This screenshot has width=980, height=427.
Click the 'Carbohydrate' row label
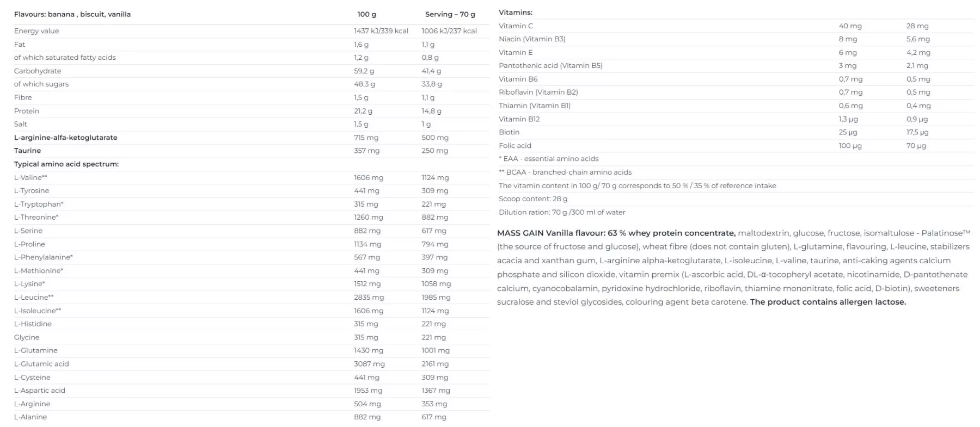[38, 71]
